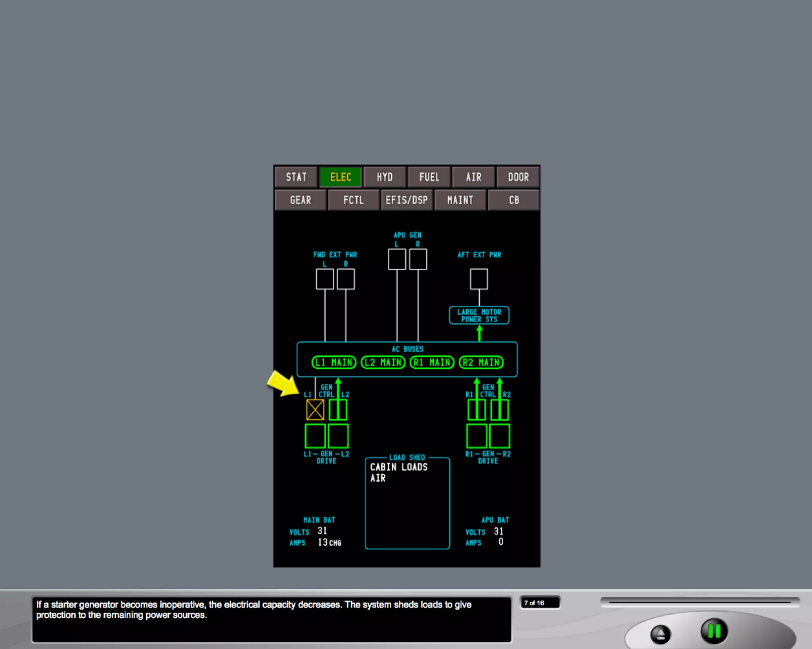Click MAIN BAT volts value 31
Viewport: 812px width, 649px height.
[322, 531]
